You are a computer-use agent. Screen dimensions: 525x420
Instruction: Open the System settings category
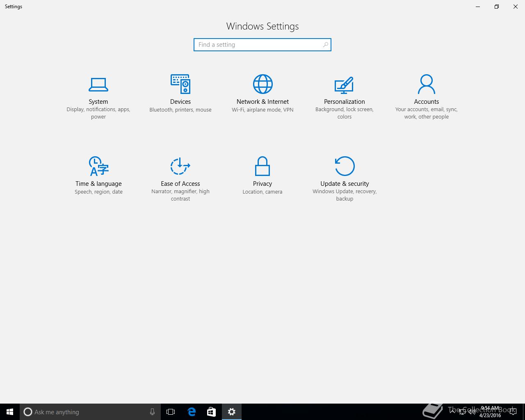coord(98,97)
